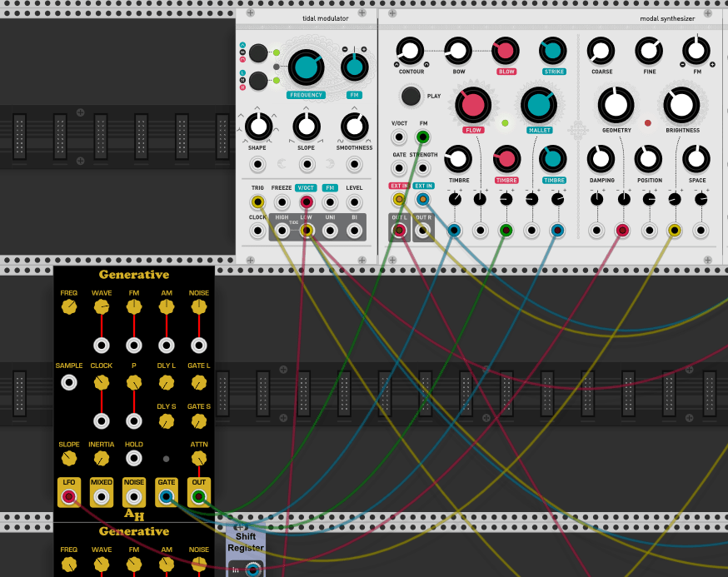This screenshot has width=728, height=577.
Task: Click the GEOMETRY knob on modal synthesizer
Action: (616, 105)
